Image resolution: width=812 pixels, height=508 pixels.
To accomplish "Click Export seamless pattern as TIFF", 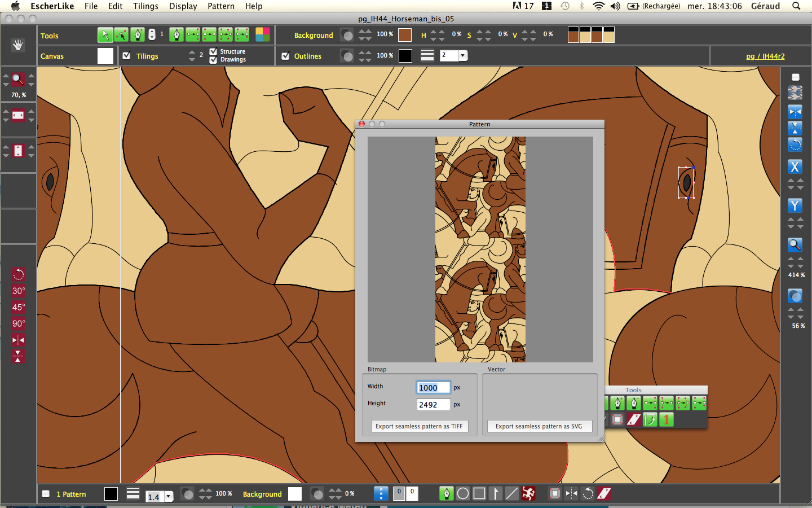I will pos(419,426).
